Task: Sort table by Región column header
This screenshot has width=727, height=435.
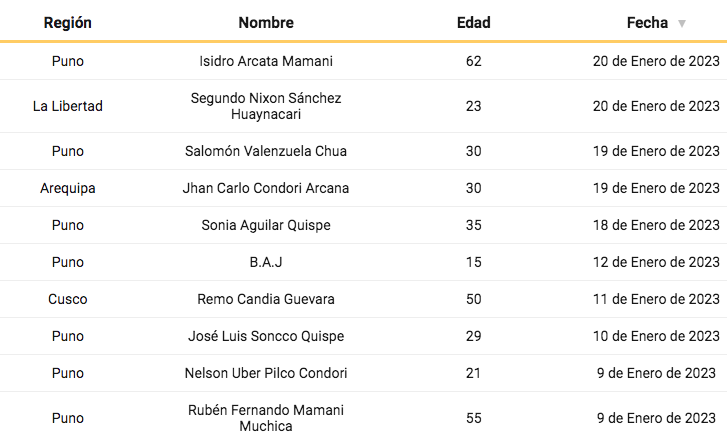Action: pos(68,22)
